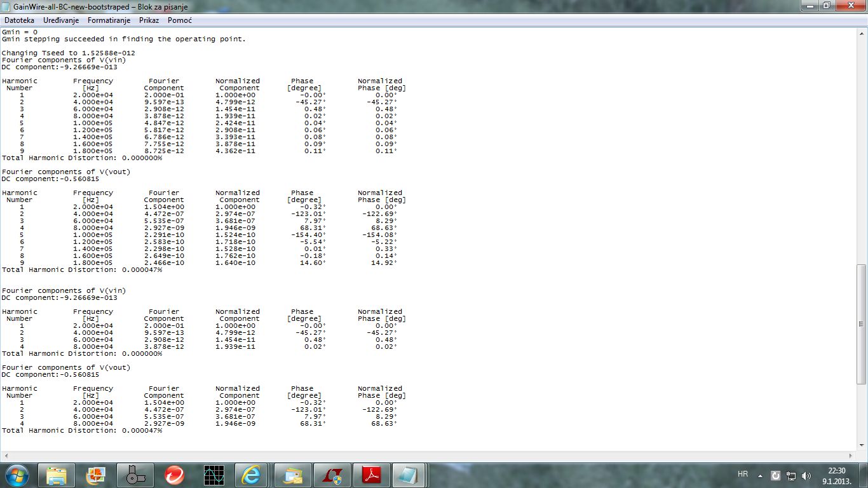Open the network tray icon

pyautogui.click(x=791, y=475)
